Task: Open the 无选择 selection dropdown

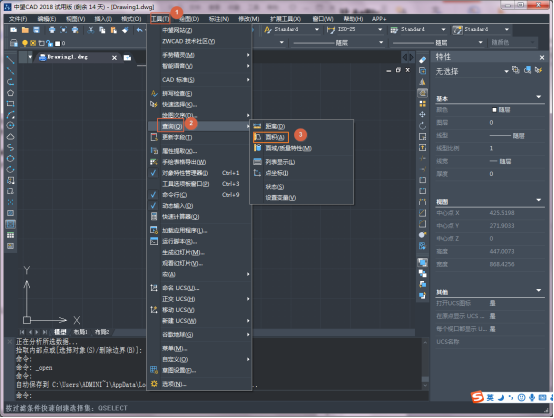Action: [506, 72]
